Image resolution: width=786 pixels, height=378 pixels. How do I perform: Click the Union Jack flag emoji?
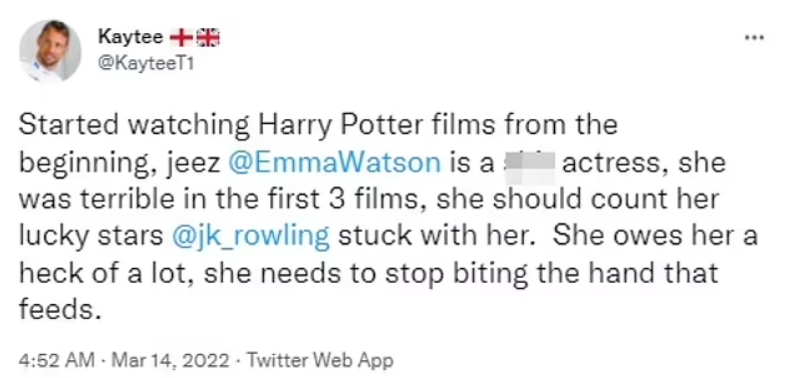[207, 38]
